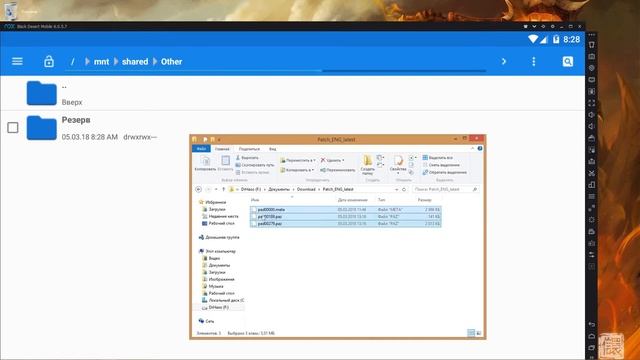Navigate to shared in the breadcrumb
640x360 pixels.
pyautogui.click(x=135, y=62)
